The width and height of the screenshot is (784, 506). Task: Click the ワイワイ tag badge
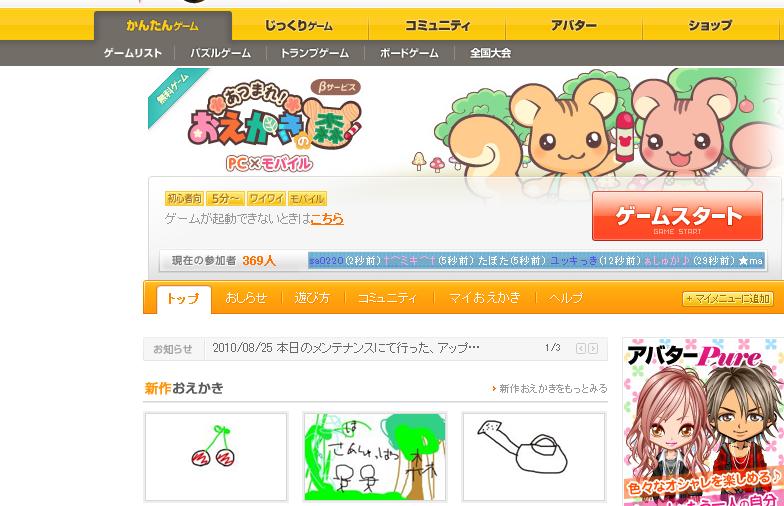tap(266, 198)
